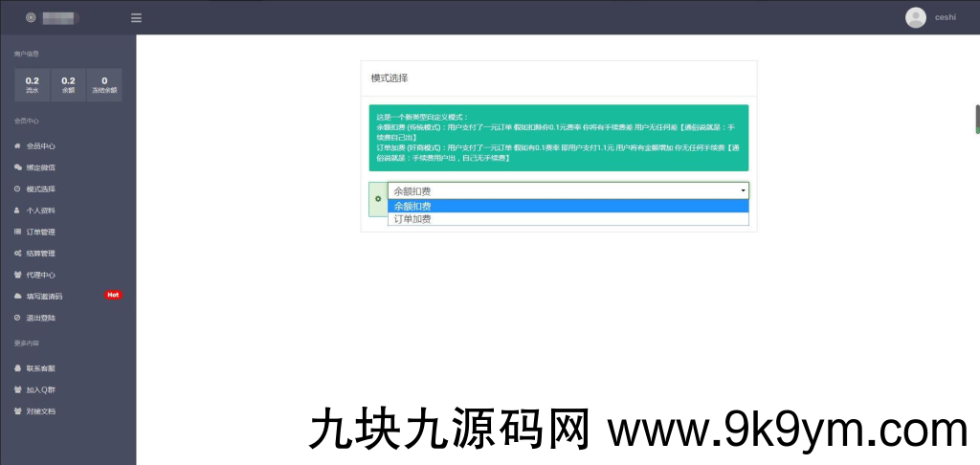Open 对接文档 in the sidebar

pyautogui.click(x=40, y=411)
